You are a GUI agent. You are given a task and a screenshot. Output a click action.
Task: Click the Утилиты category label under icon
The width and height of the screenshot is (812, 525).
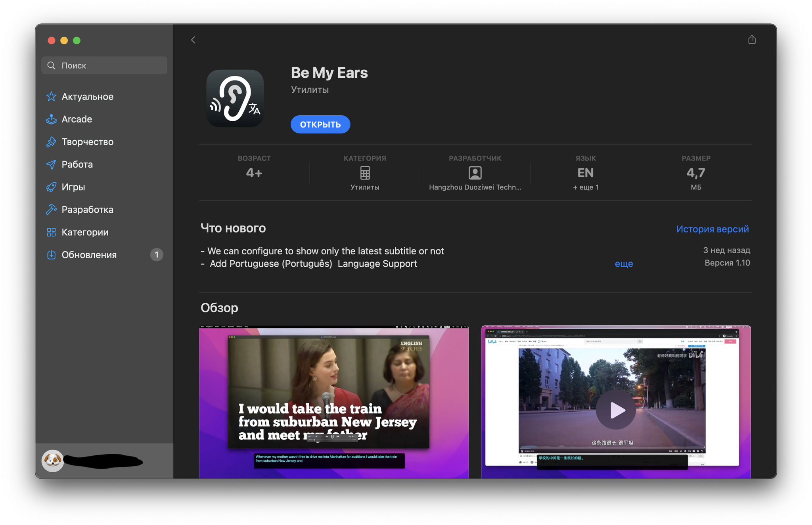click(365, 187)
